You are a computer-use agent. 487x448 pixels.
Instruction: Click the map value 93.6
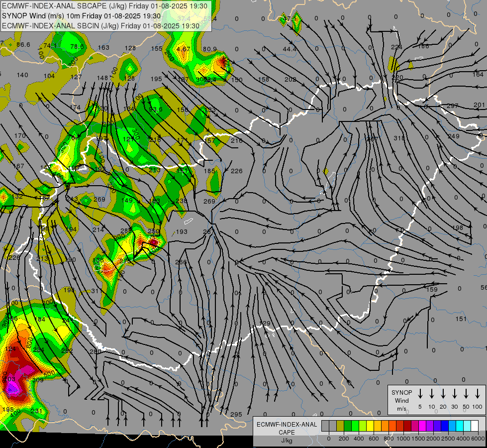pyautogui.click(x=156, y=110)
